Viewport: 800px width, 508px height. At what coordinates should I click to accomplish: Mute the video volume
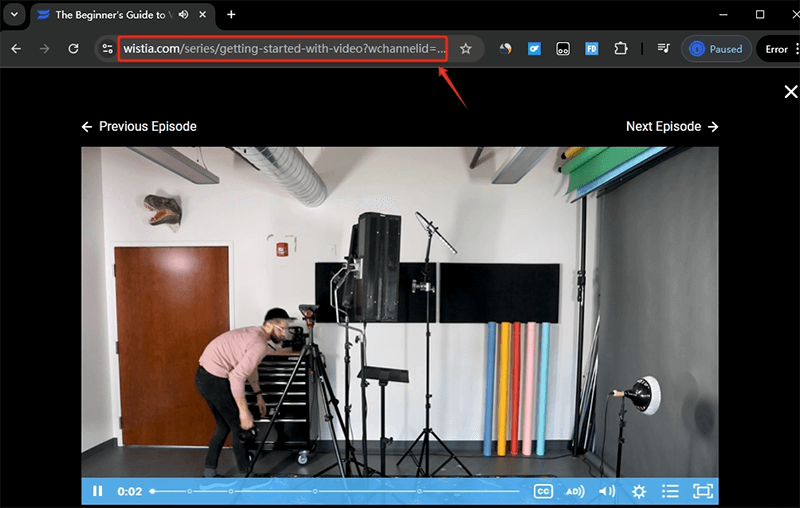607,491
